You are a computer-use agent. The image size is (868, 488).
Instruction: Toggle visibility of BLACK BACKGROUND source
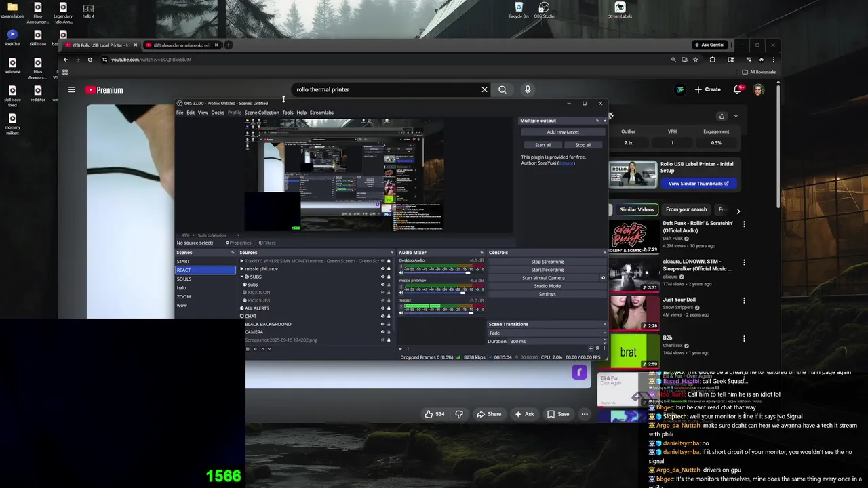point(382,324)
